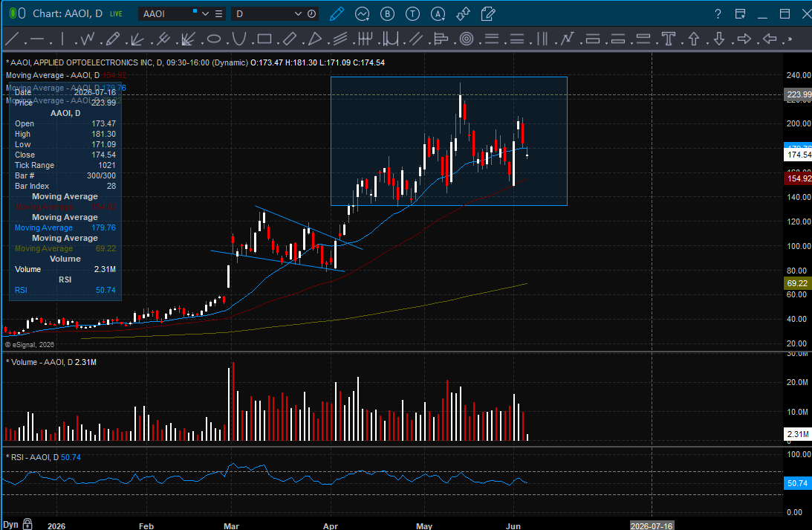Image resolution: width=812 pixels, height=530 pixels.
Task: Click the Bar Index 28 row in data window
Action: 65,186
